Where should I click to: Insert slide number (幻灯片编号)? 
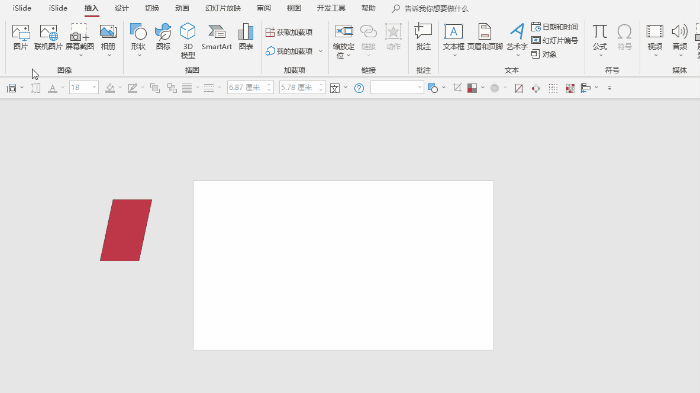[x=555, y=41]
